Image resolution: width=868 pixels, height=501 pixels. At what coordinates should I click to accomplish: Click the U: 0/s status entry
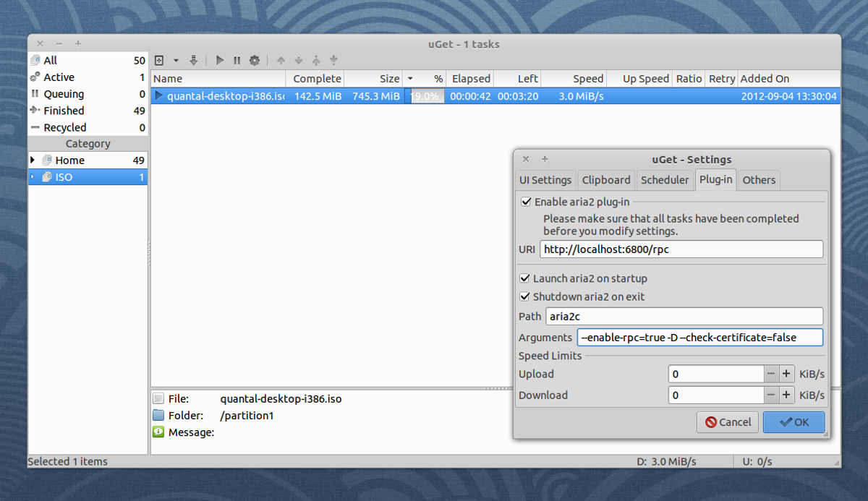pos(757,461)
